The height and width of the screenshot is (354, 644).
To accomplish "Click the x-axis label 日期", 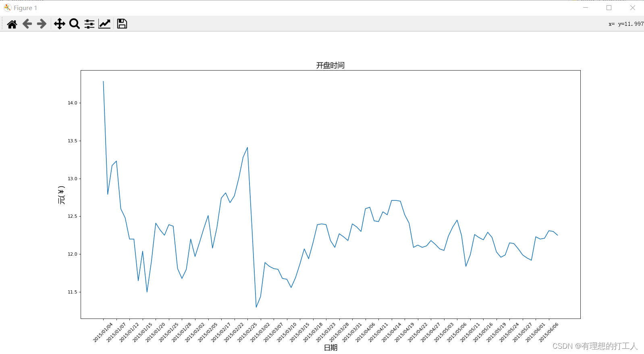I will click(x=330, y=348).
